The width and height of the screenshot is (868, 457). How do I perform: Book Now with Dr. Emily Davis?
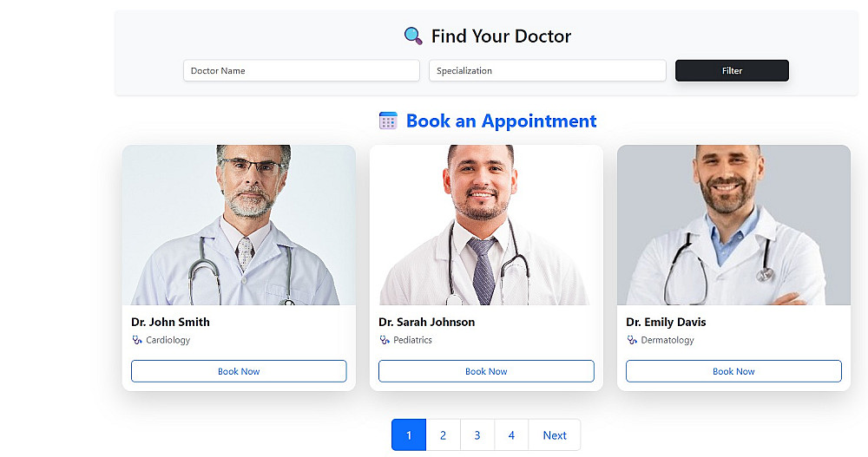coord(733,371)
